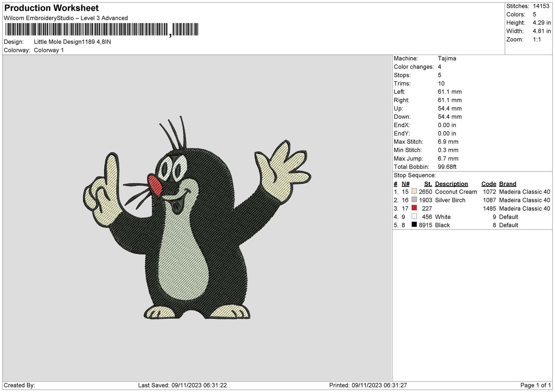Viewport: 555px width, 392px height.
Task: Click the Stitches value 14153
Action: pos(541,6)
